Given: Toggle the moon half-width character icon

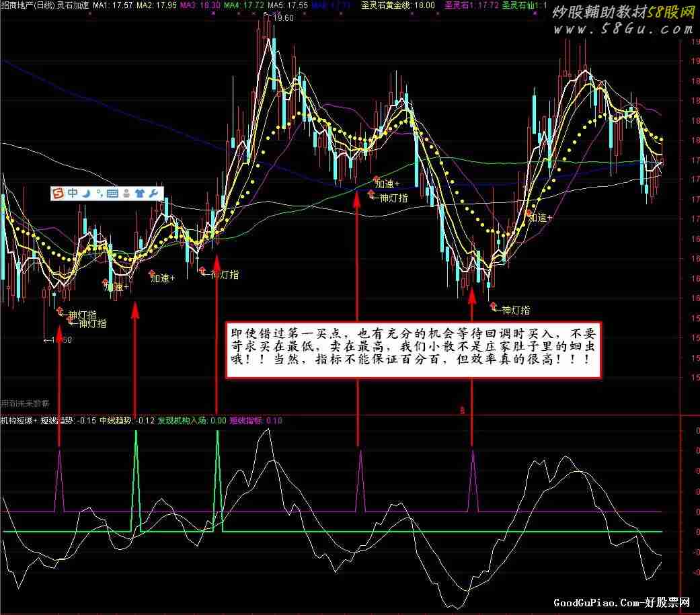Looking at the screenshot, I should click(87, 194).
